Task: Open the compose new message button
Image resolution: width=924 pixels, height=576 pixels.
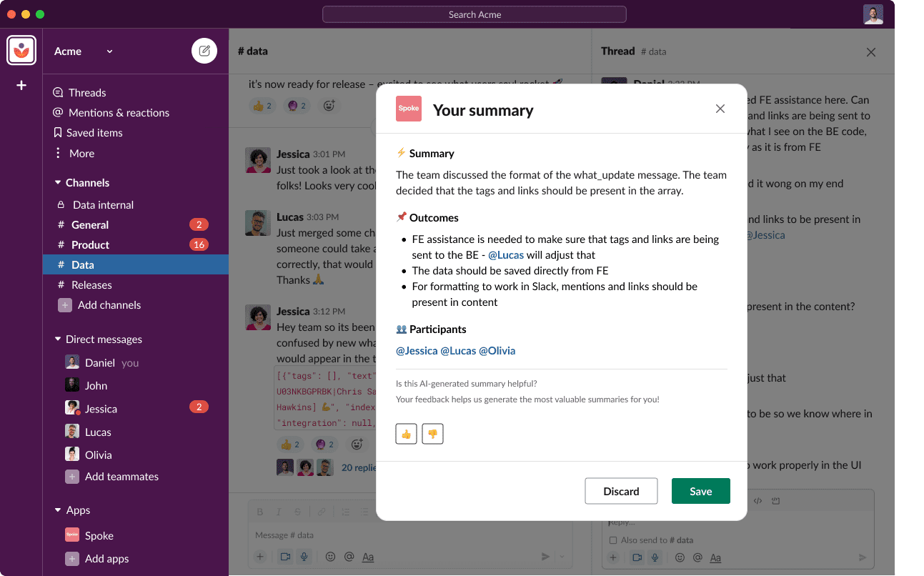Action: (x=204, y=51)
